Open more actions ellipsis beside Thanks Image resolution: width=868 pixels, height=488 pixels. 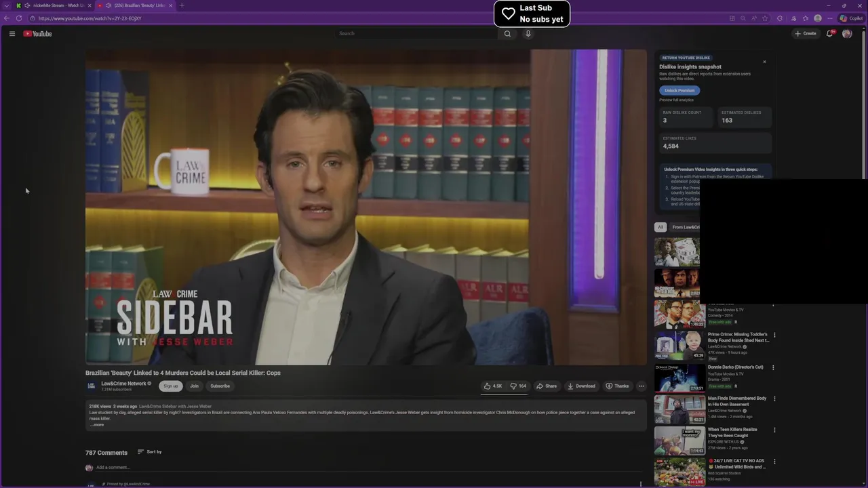coord(641,386)
